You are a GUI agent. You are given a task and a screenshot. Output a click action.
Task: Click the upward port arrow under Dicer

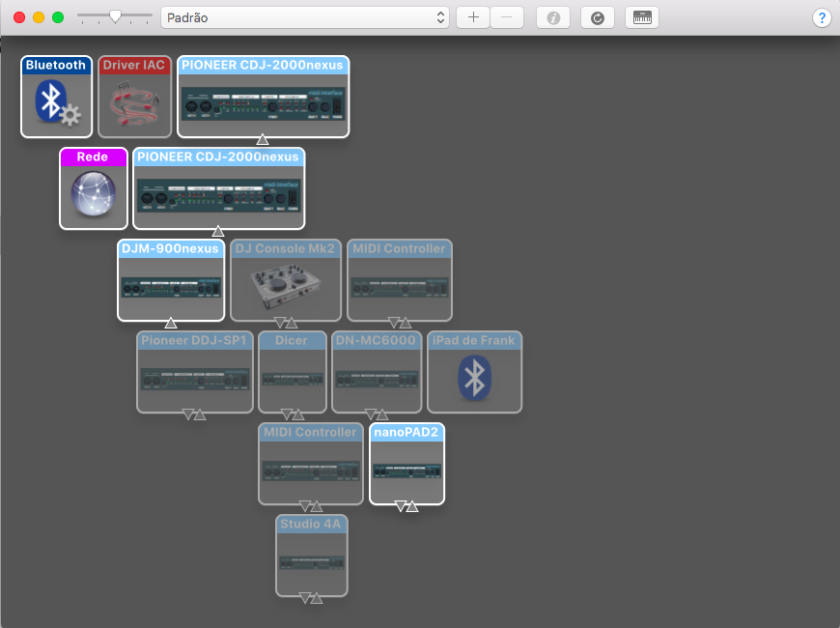[x=298, y=414]
